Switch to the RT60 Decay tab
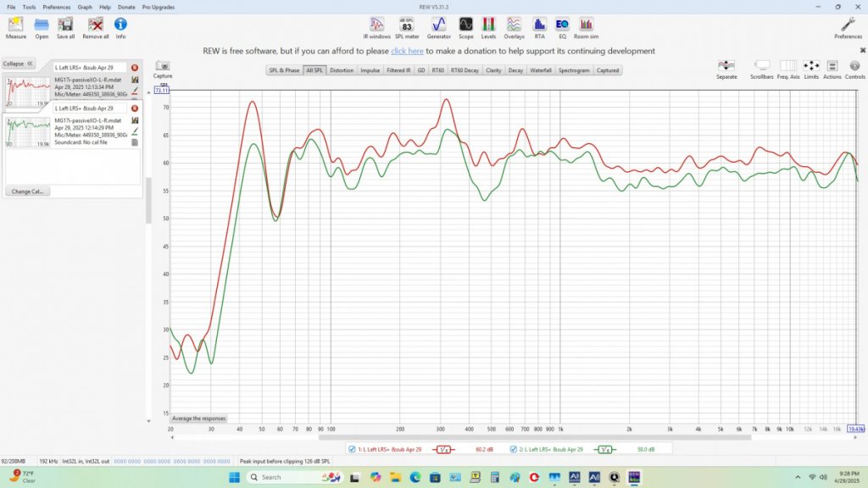Image resolution: width=868 pixels, height=488 pixels. coord(465,70)
